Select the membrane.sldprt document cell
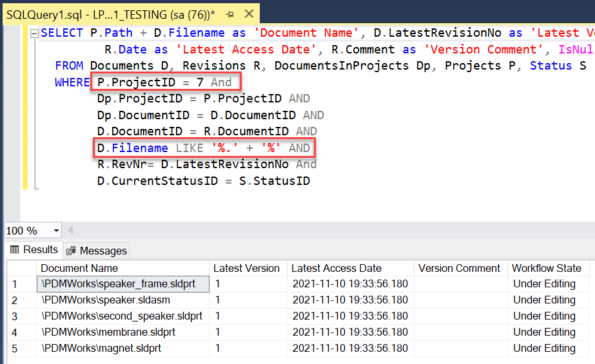The width and height of the screenshot is (595, 364). pyautogui.click(x=108, y=332)
